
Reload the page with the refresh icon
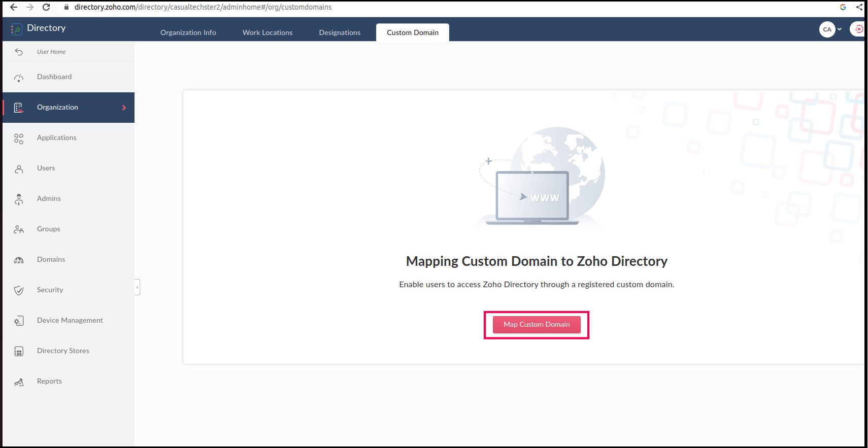[46, 7]
